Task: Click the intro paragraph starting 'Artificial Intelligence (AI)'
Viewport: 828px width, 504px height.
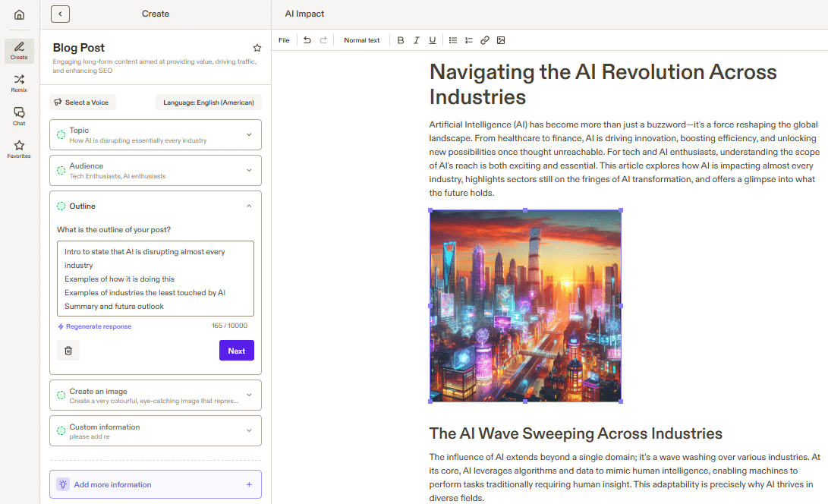Action: (624, 159)
